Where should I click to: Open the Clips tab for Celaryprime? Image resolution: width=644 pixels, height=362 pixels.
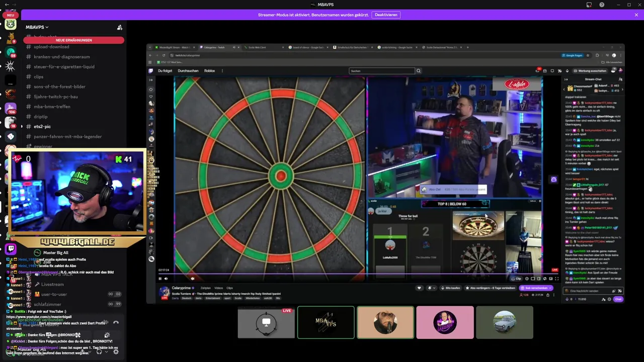coord(229,288)
